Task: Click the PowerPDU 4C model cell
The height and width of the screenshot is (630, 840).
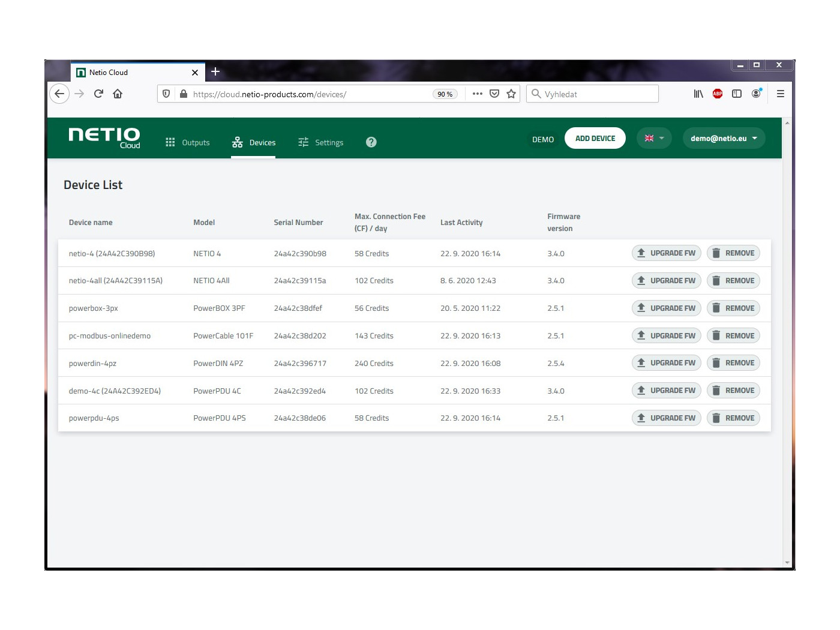Action: coord(217,391)
